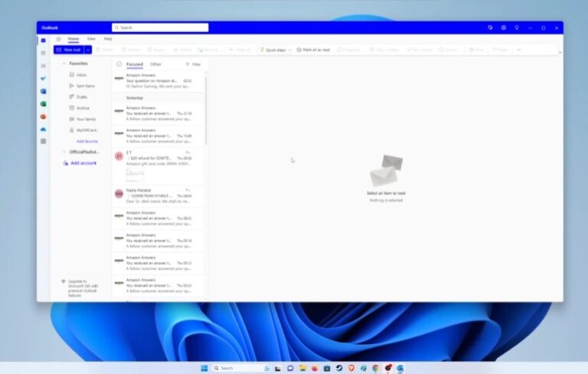Open the Settings gear in the title bar

504,28
